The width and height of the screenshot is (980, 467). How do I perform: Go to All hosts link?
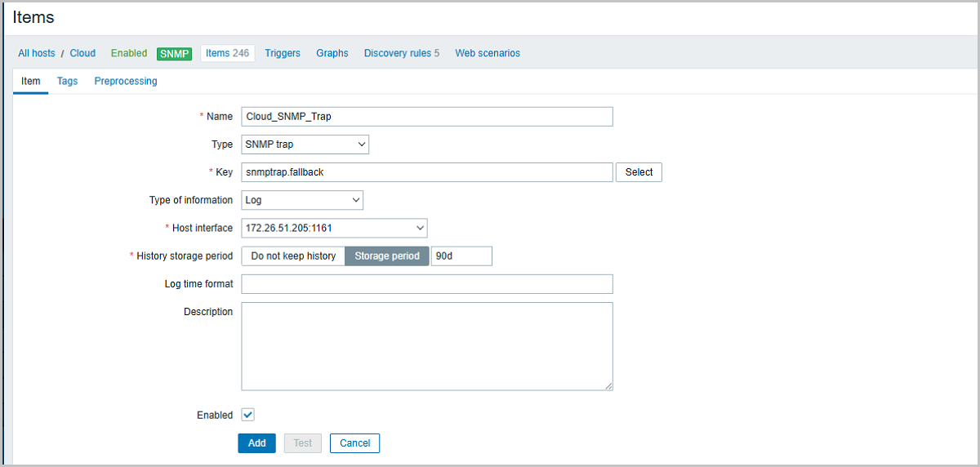pos(37,54)
